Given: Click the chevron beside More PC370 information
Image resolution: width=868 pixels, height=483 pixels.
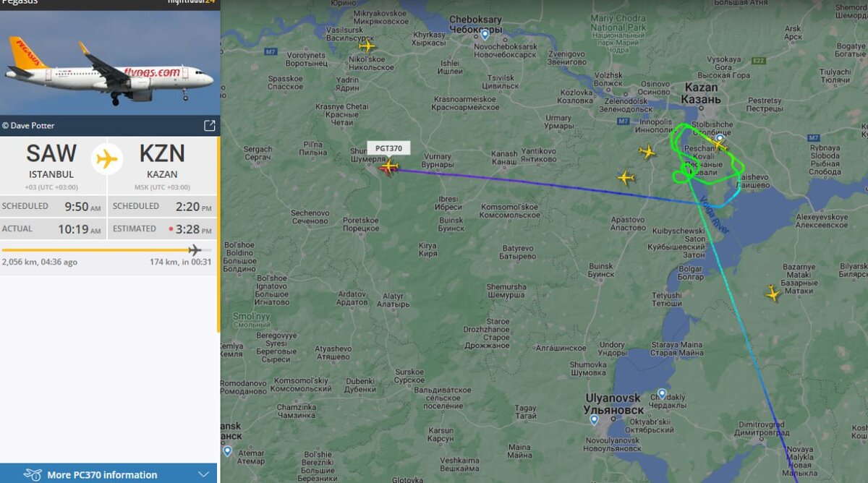Looking at the screenshot, I should point(203,474).
